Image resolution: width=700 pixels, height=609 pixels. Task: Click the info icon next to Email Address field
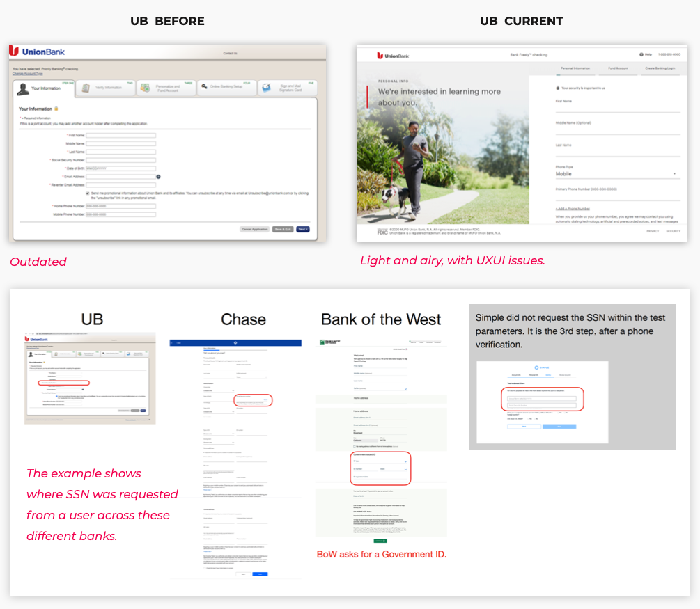pos(158,177)
